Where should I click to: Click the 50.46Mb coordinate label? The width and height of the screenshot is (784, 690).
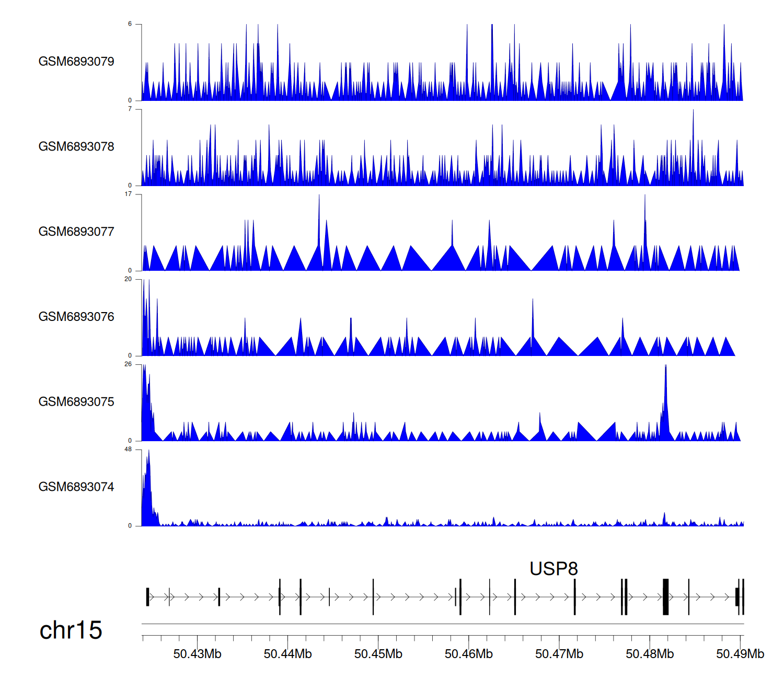(468, 654)
